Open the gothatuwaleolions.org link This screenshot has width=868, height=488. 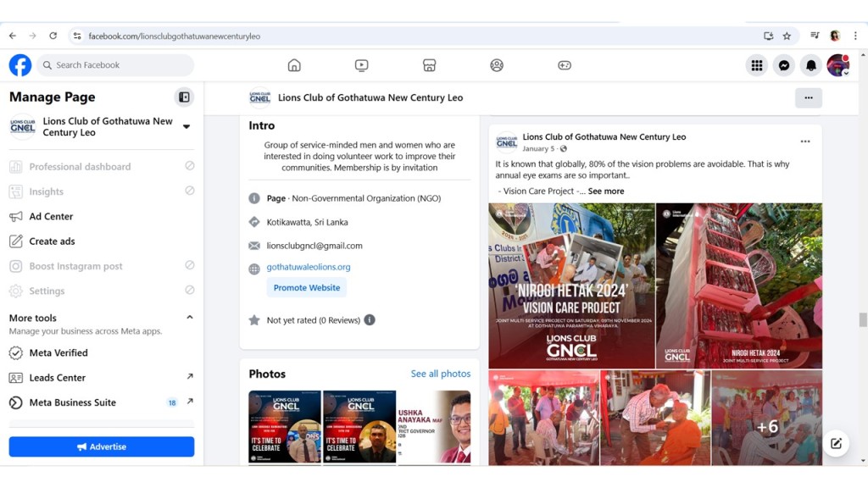pyautogui.click(x=309, y=267)
